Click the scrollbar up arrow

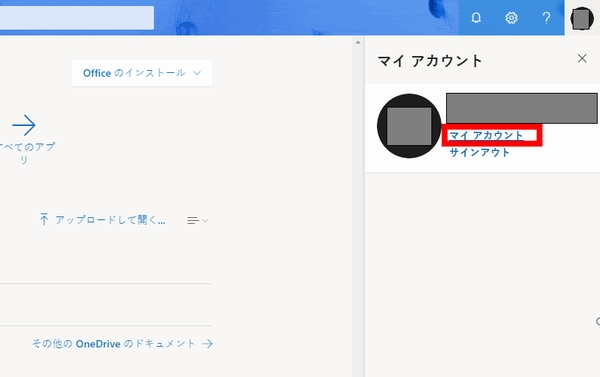[x=358, y=42]
